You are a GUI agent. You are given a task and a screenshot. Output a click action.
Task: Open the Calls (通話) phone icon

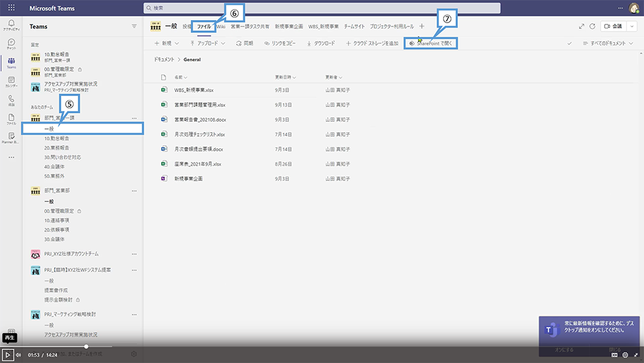coord(11,101)
